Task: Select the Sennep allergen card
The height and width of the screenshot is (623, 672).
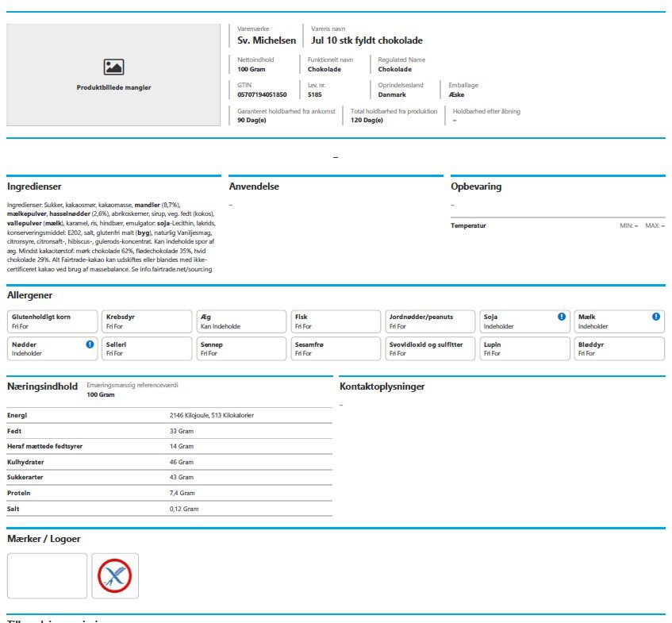Action: point(241,349)
